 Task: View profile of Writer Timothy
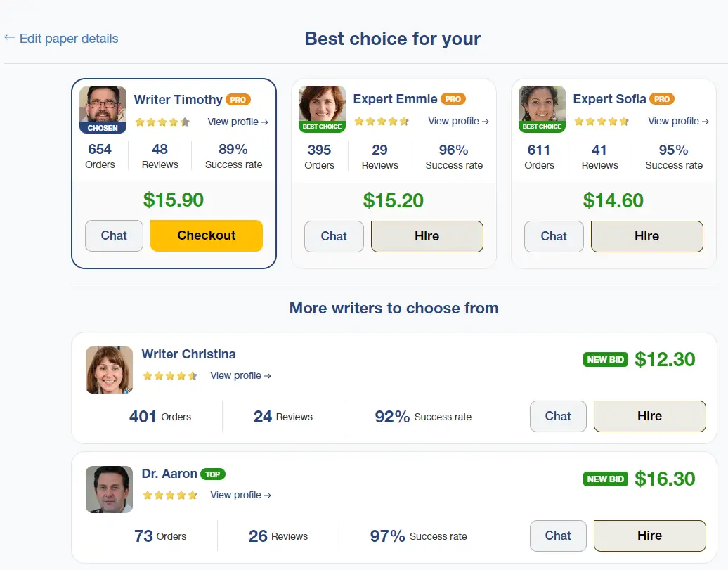pos(238,122)
